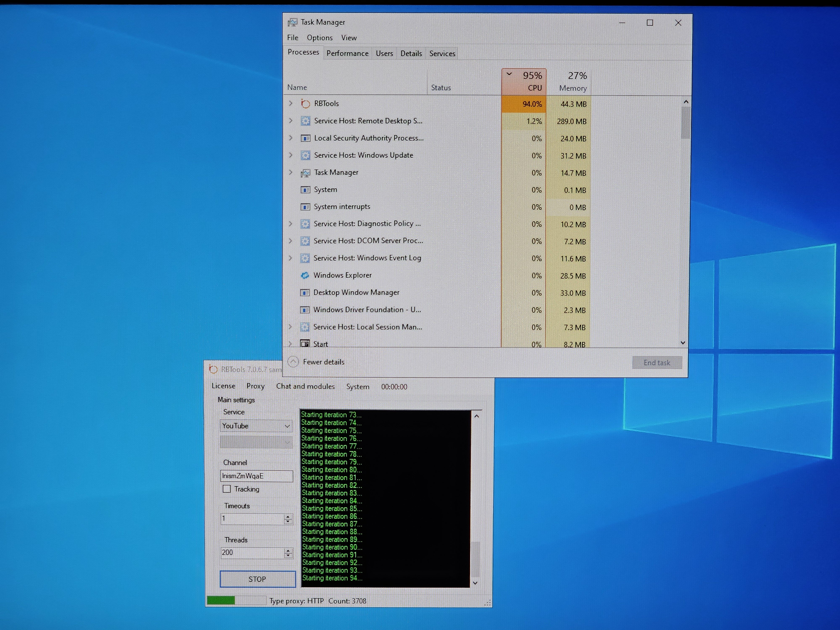Image resolution: width=840 pixels, height=630 pixels.
Task: Enable the Tracking checkbox
Action: pos(227,489)
